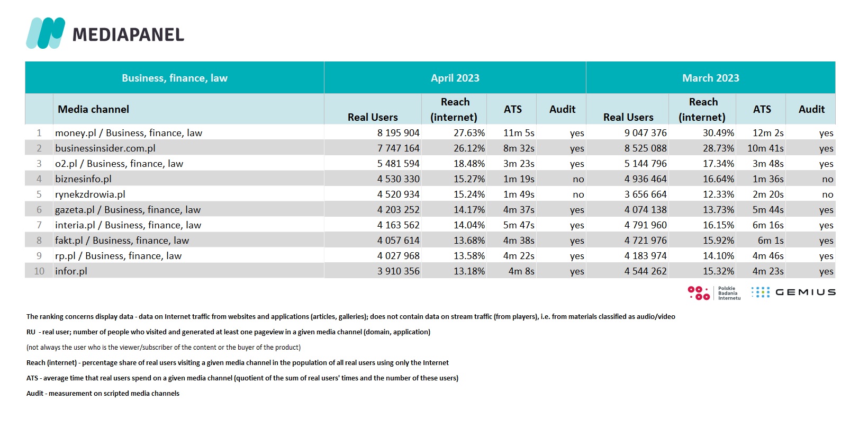This screenshot has height=444, width=868.
Task: Click the MEDIAPANEL wordmark text
Action: [128, 35]
